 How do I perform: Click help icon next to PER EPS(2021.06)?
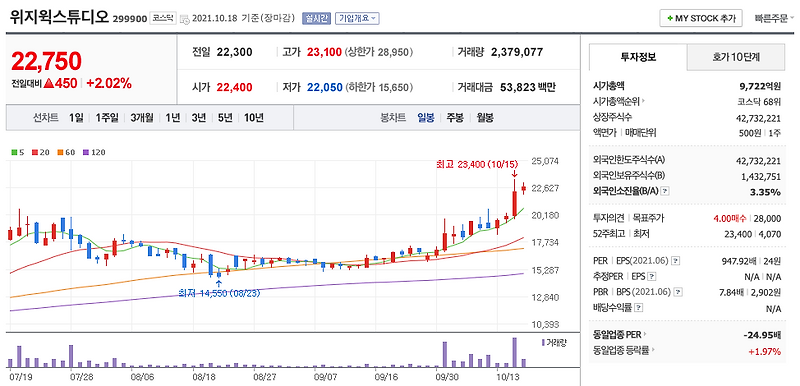click(x=676, y=261)
